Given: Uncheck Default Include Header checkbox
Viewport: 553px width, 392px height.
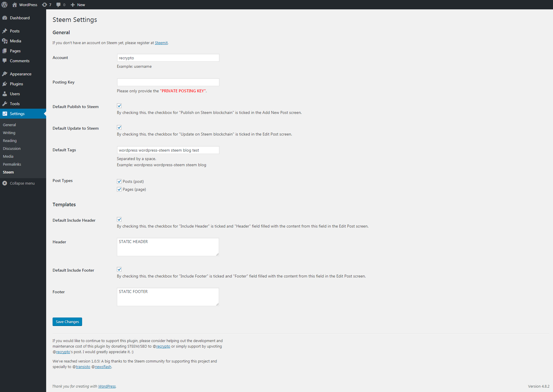Looking at the screenshot, I should pos(119,219).
